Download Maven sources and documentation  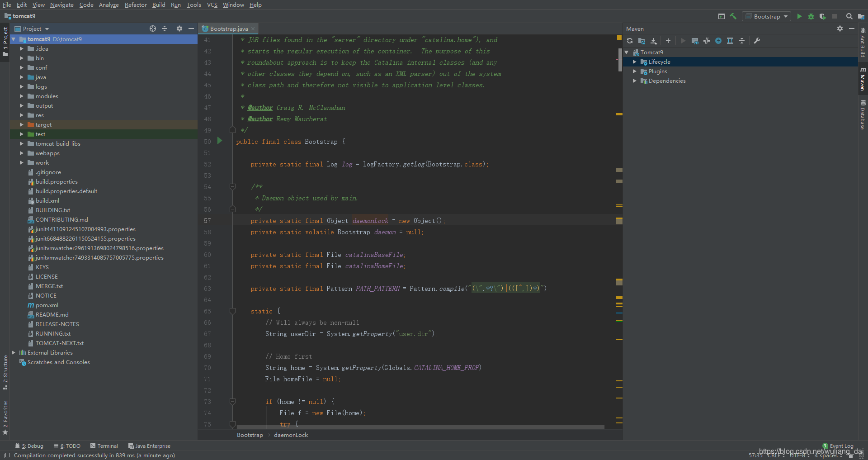click(654, 41)
